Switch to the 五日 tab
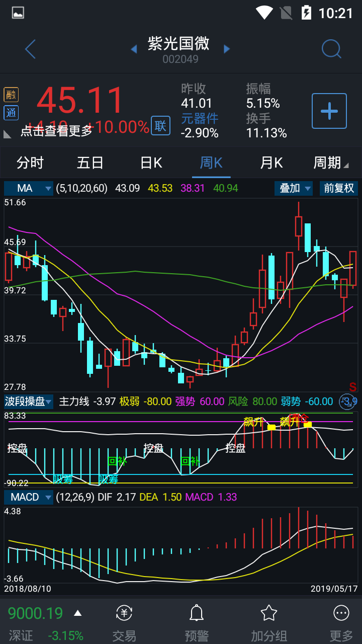This screenshot has width=362, height=644. tap(90, 163)
